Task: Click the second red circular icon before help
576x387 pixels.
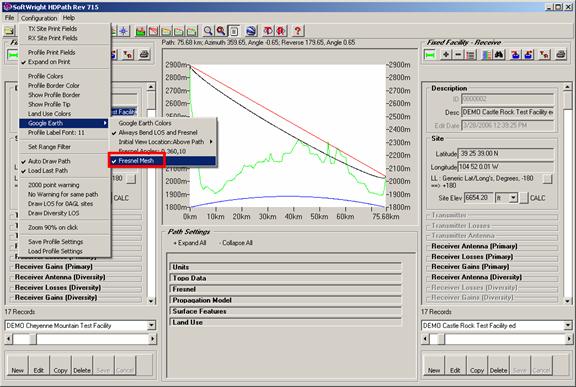Action: 281,31
